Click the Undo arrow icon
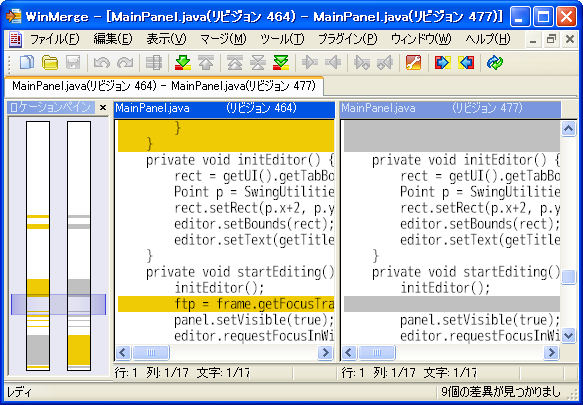Image resolution: width=583 pixels, height=405 pixels. click(x=102, y=62)
